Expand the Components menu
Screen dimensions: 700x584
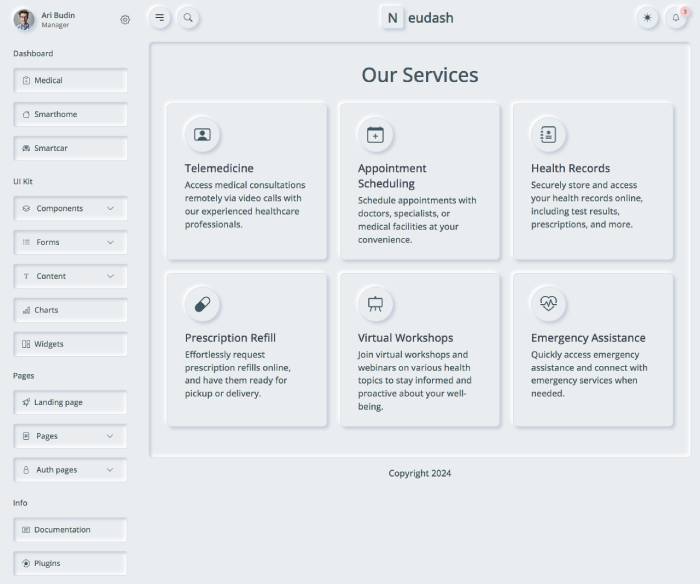point(71,209)
